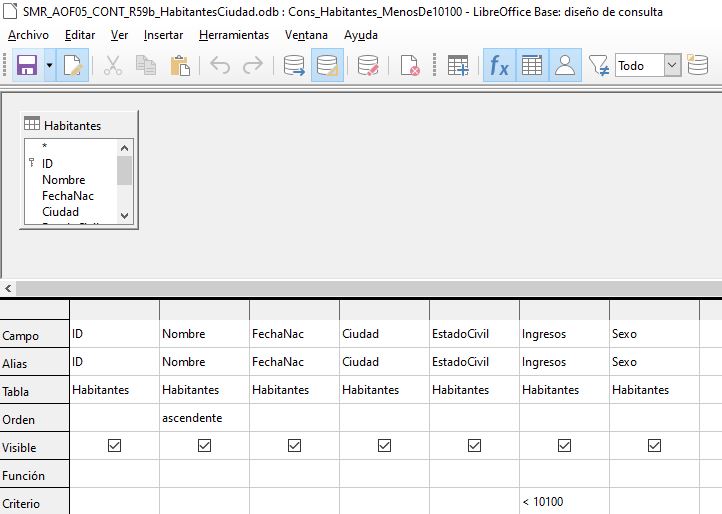This screenshot has width=722, height=514.
Task: Click the Campo cell containing Sexo
Action: point(654,334)
